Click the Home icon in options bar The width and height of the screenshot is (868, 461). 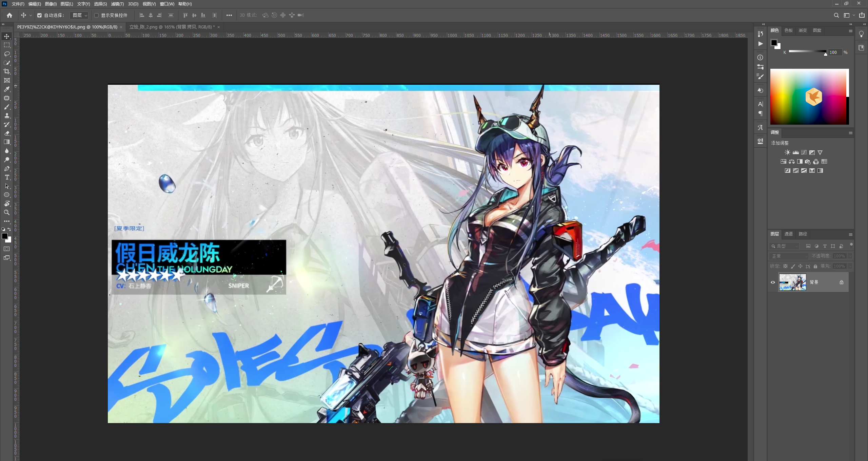pos(9,15)
